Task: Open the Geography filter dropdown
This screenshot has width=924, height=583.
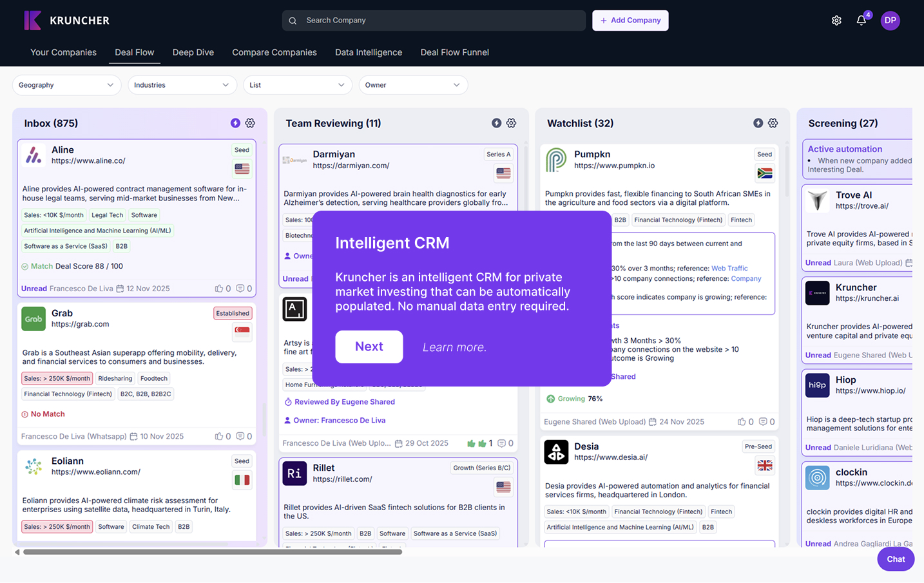Action: tap(66, 84)
